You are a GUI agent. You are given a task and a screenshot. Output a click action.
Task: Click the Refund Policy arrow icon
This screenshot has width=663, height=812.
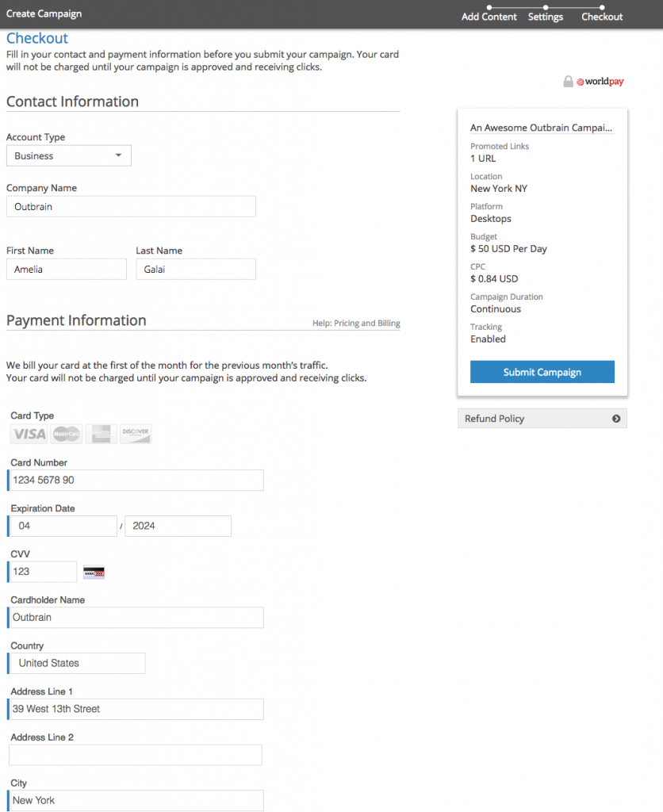click(616, 419)
